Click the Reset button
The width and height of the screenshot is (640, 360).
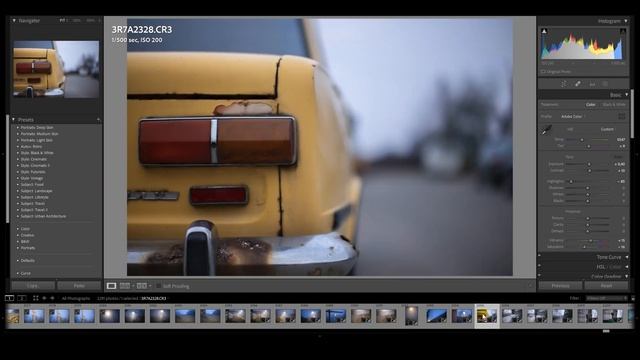tap(606, 286)
